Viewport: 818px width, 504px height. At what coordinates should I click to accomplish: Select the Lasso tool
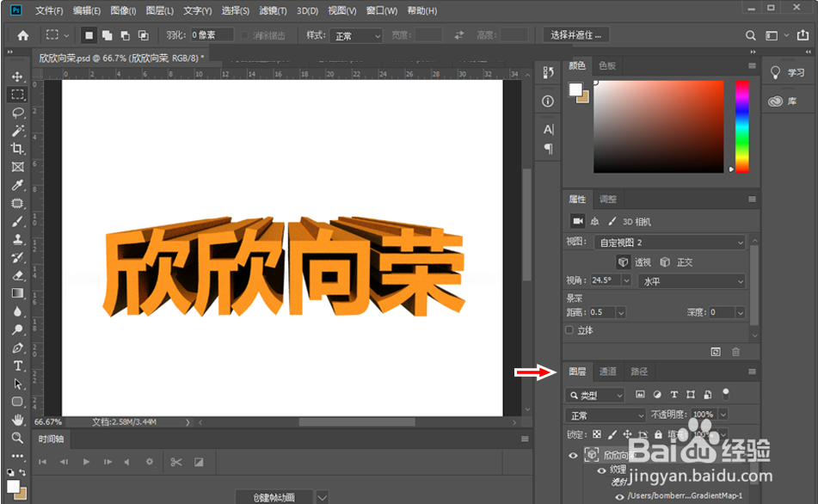[17, 112]
